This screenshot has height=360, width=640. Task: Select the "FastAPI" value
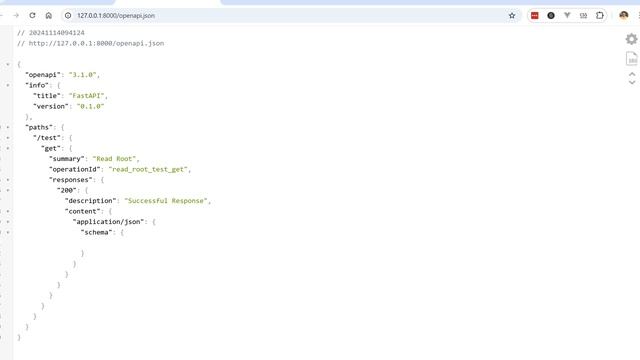(87, 96)
